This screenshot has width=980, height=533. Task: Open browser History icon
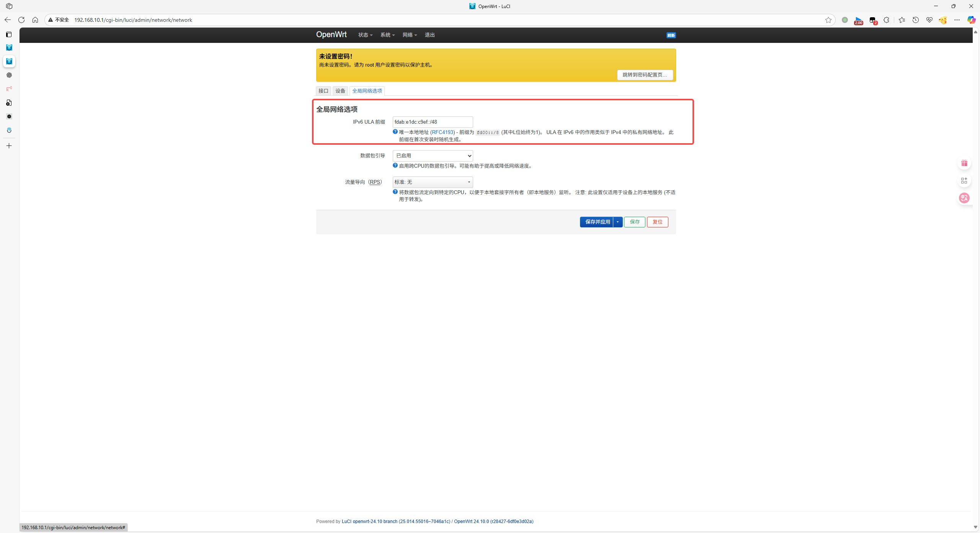(916, 20)
